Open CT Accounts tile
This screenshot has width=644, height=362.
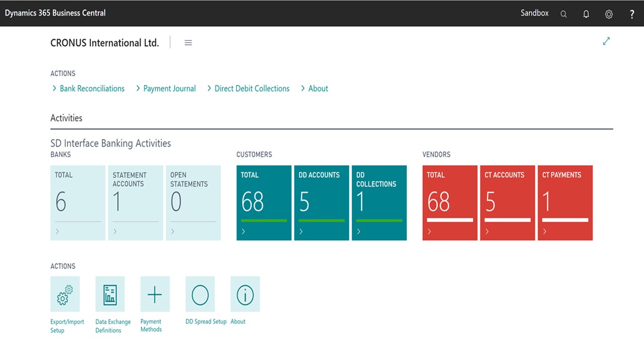[508, 203]
